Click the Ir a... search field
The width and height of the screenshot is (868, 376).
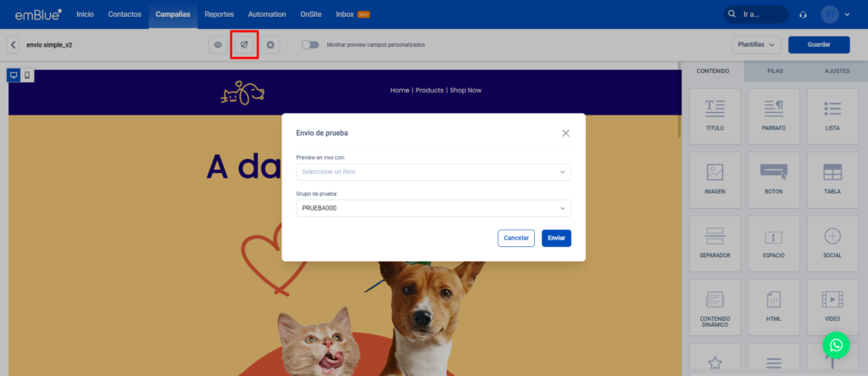coord(756,14)
